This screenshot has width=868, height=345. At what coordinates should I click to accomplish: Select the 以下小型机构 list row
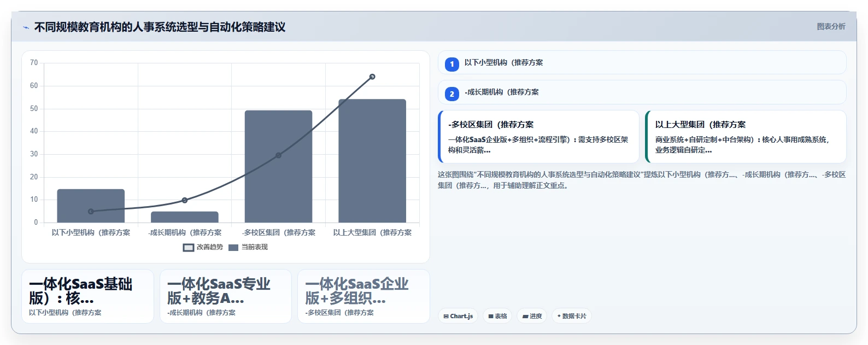[642, 62]
